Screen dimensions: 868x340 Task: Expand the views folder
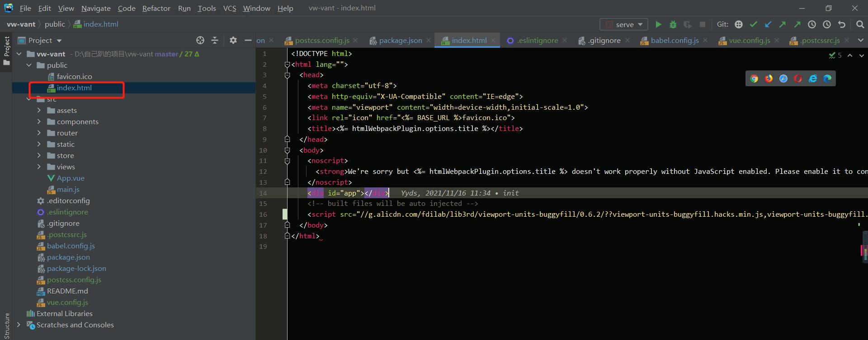[39, 167]
